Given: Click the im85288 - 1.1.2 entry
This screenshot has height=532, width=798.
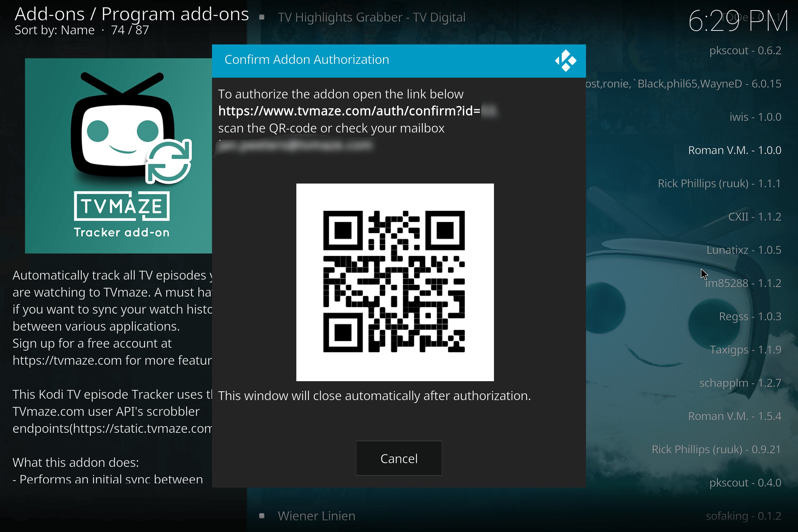Looking at the screenshot, I should [743, 283].
